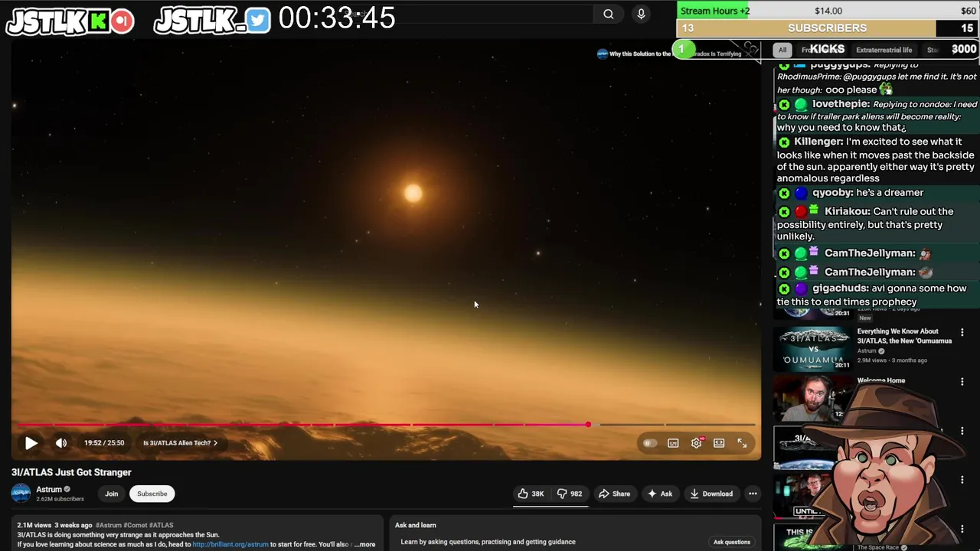Open options menu for 'Everything We Know' video
980x551 pixels.
pos(962,333)
